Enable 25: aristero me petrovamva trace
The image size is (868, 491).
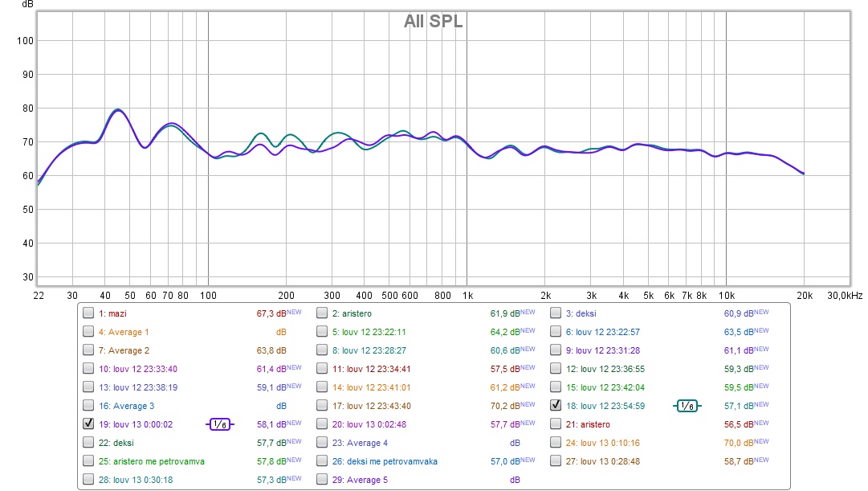[88, 461]
